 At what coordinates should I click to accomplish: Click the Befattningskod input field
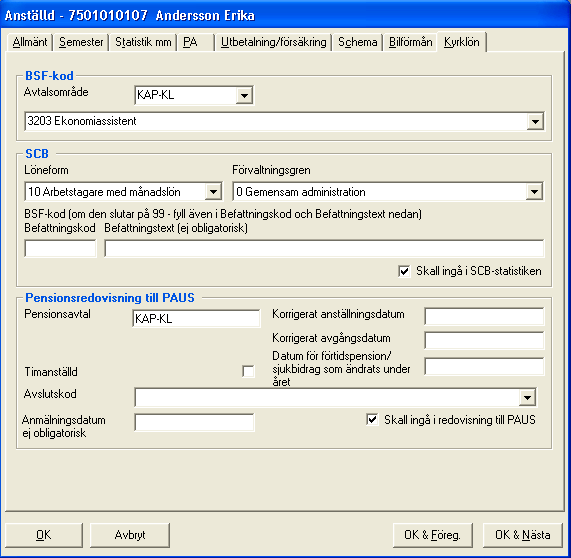(60, 248)
